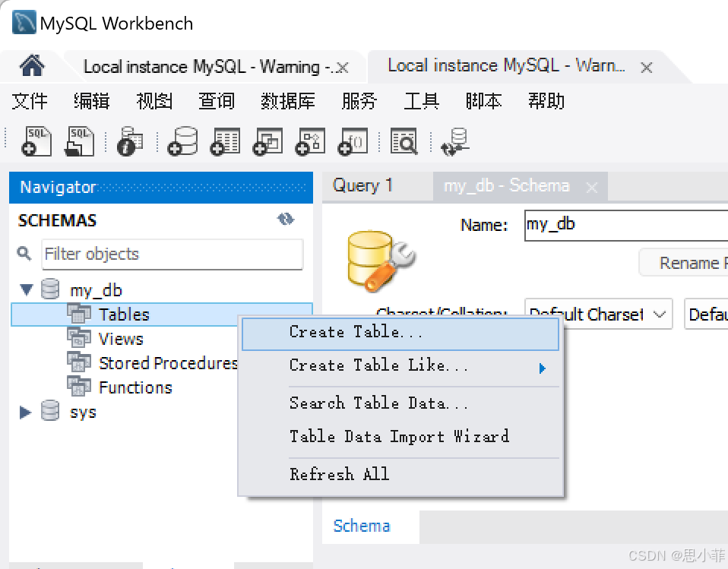
Task: Click the Stored Procedures folder icon
Action: [79, 362]
